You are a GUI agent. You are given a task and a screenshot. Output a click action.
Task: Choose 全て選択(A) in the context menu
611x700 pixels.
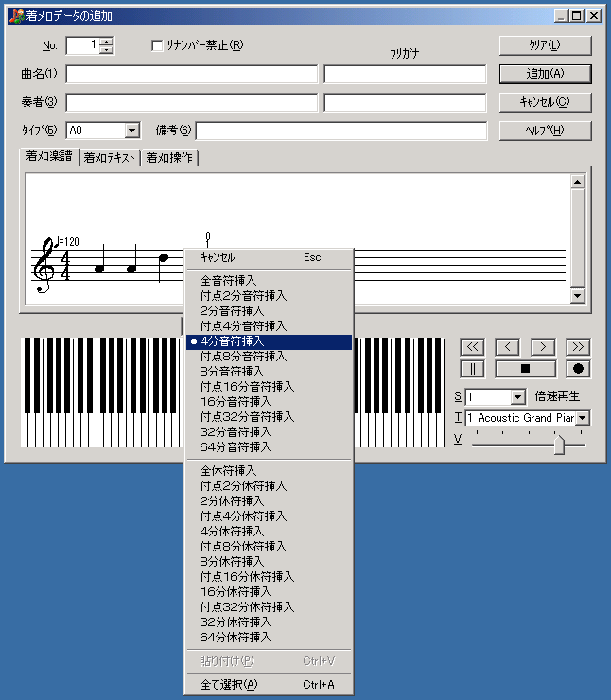pos(269,685)
